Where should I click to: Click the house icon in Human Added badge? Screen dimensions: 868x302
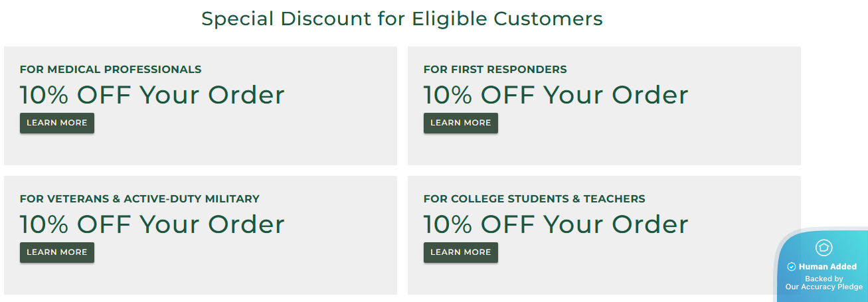tap(824, 248)
